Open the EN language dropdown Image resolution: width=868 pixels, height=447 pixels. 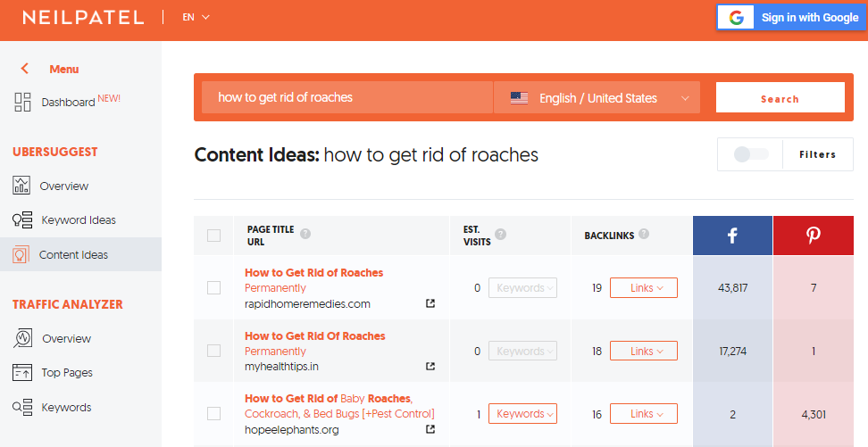pyautogui.click(x=196, y=17)
